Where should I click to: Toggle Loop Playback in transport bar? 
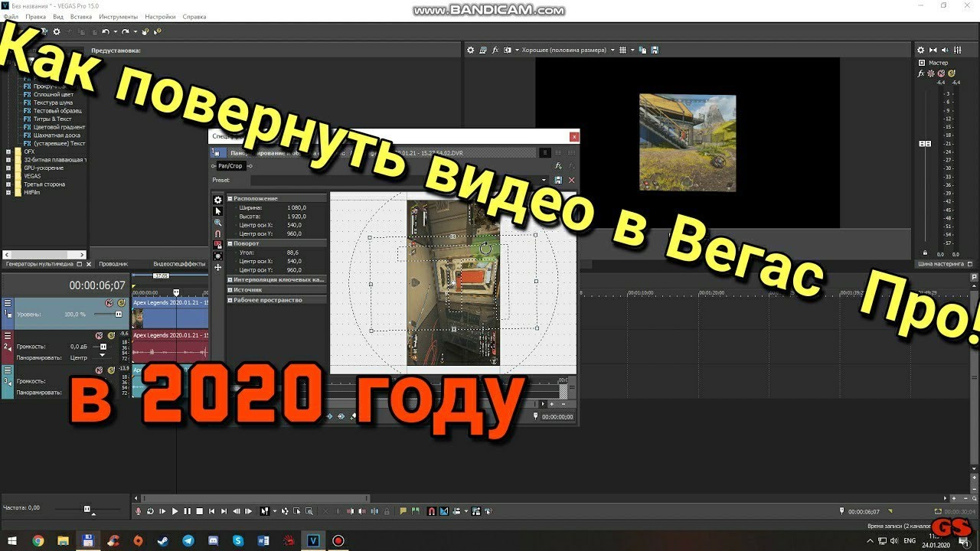click(x=150, y=510)
